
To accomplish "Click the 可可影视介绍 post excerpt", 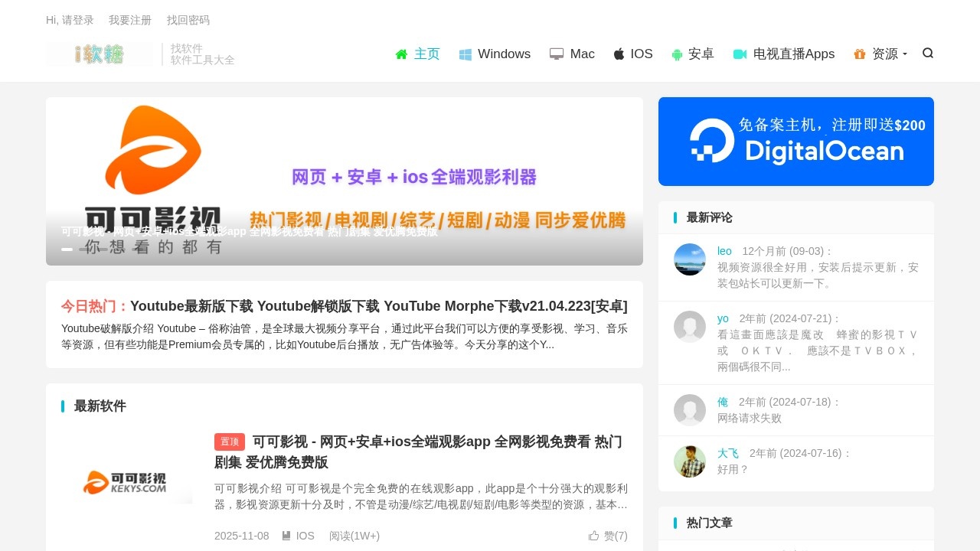I will click(x=421, y=497).
